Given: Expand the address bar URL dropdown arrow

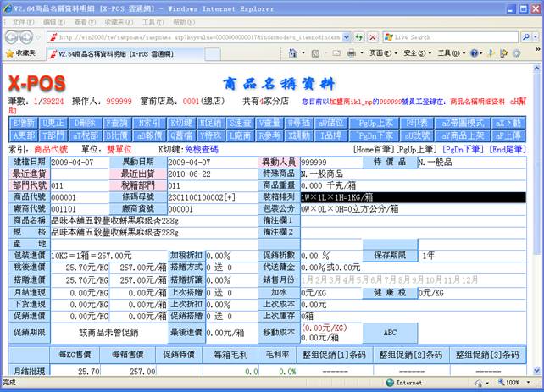Looking at the screenshot, I should click(x=347, y=37).
